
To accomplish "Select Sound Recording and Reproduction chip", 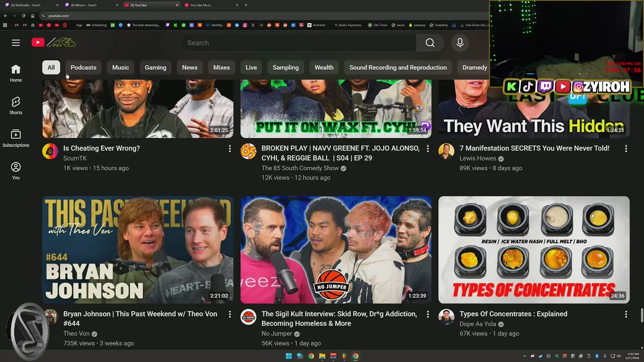I will tap(398, 67).
